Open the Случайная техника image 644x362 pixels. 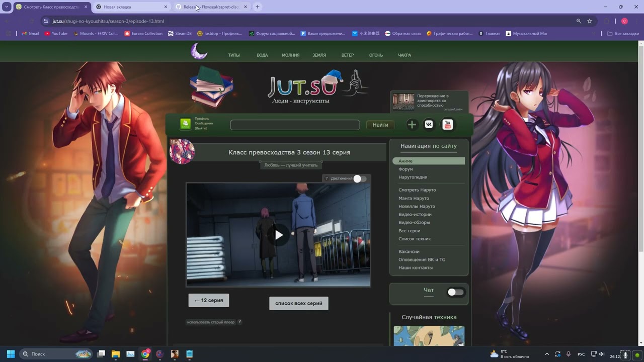point(429,336)
